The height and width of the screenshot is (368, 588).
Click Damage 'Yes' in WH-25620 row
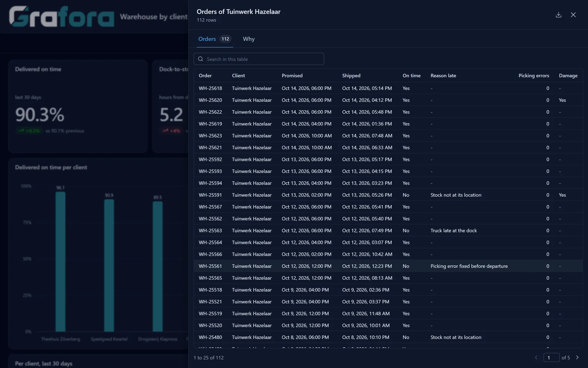tap(562, 100)
